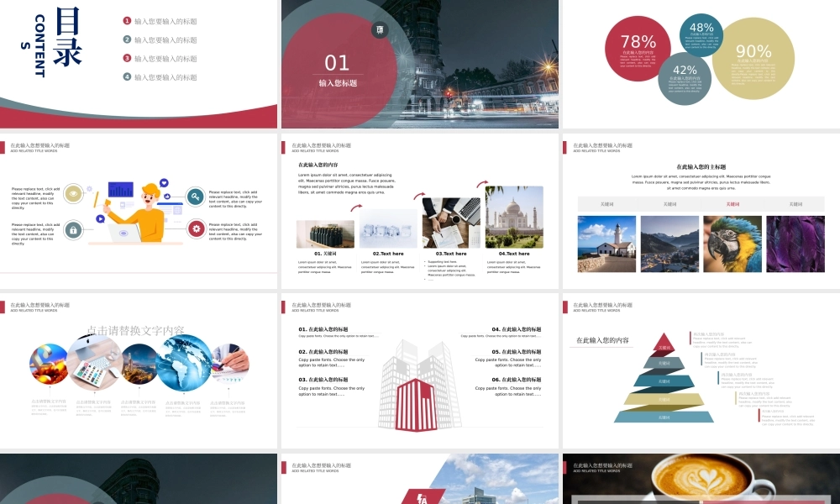Select the parrot photo
The image size is (840, 504).
[732, 244]
